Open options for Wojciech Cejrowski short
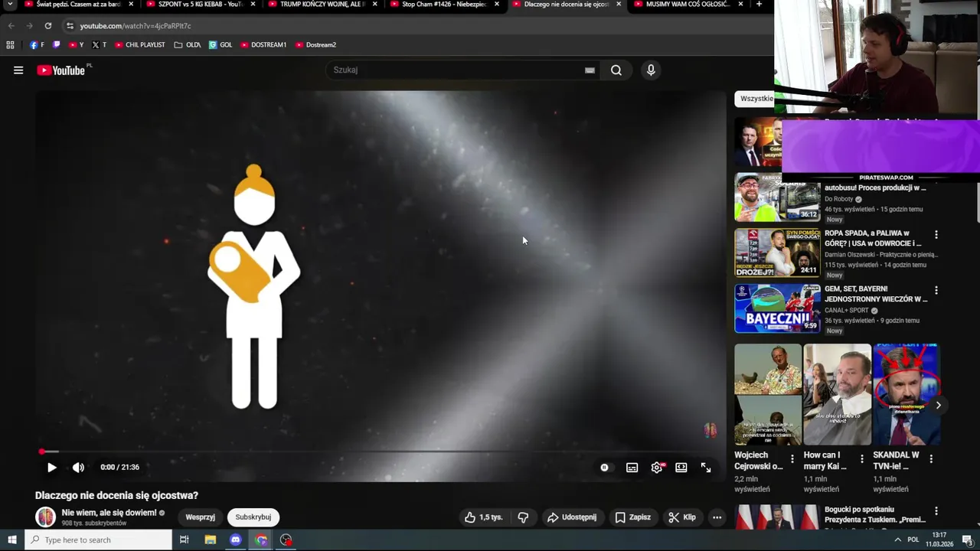 pyautogui.click(x=792, y=459)
